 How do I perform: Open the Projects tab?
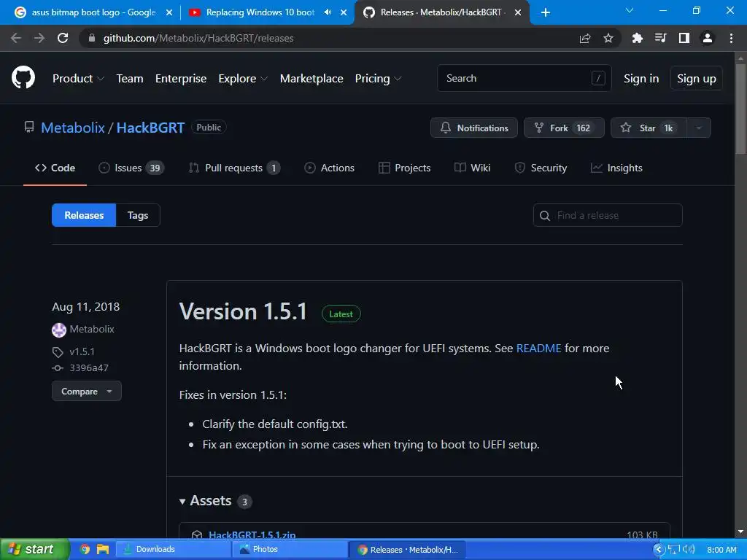pyautogui.click(x=404, y=168)
